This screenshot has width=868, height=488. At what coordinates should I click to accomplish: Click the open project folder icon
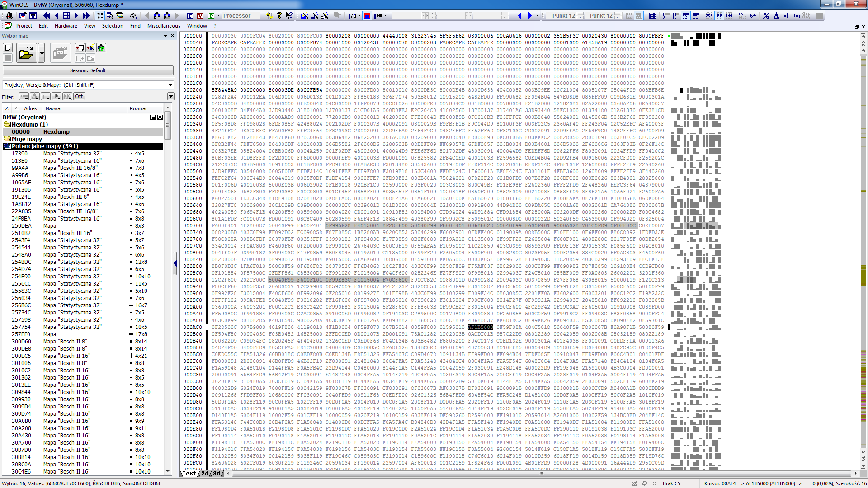pos(26,54)
